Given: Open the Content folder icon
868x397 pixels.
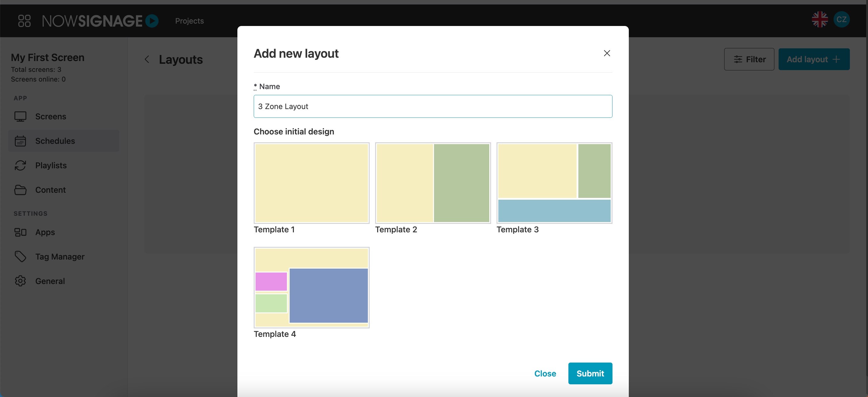Looking at the screenshot, I should tap(20, 190).
